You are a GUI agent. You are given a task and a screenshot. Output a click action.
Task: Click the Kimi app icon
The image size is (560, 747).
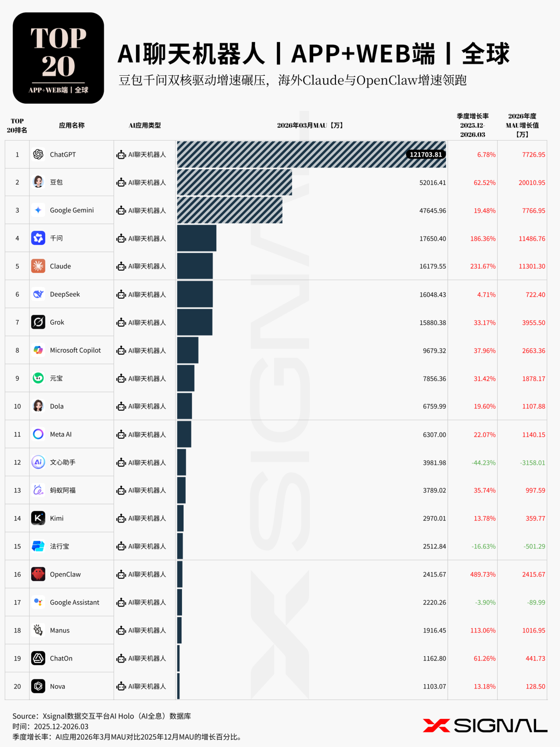38,518
